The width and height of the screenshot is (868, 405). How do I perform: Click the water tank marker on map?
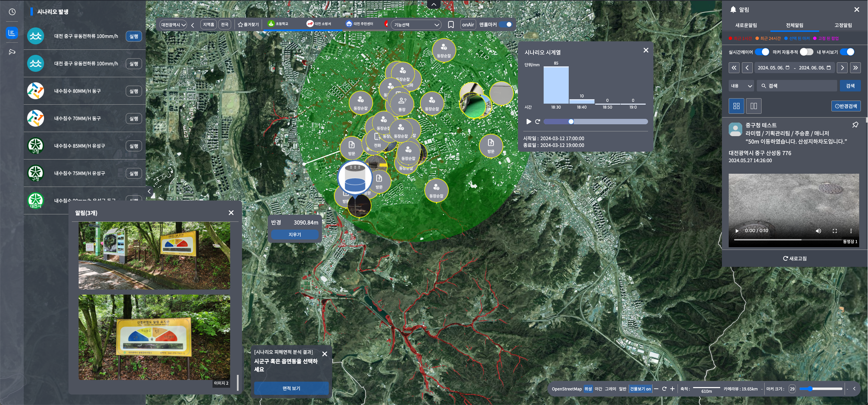[x=355, y=178]
